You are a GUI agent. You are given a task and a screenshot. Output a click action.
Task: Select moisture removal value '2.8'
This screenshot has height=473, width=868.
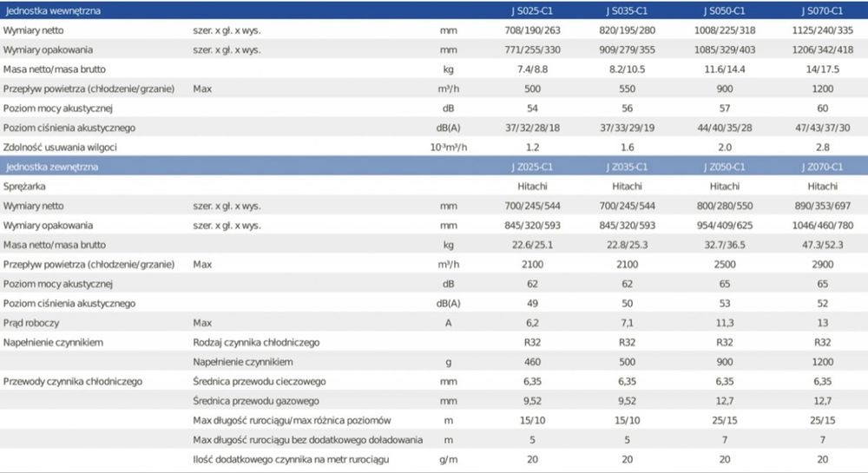tap(822, 148)
